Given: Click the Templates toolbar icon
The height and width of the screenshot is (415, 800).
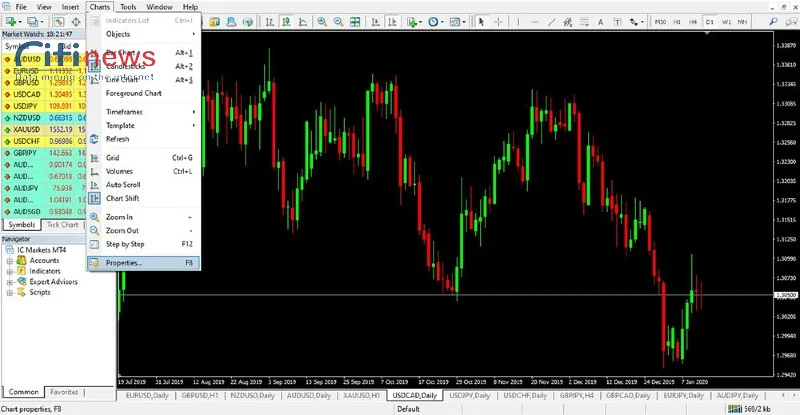Looking at the screenshot, I should 454,21.
